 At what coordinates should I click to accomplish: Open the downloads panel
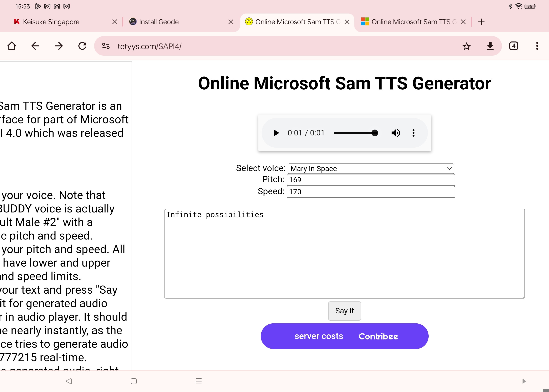click(490, 46)
